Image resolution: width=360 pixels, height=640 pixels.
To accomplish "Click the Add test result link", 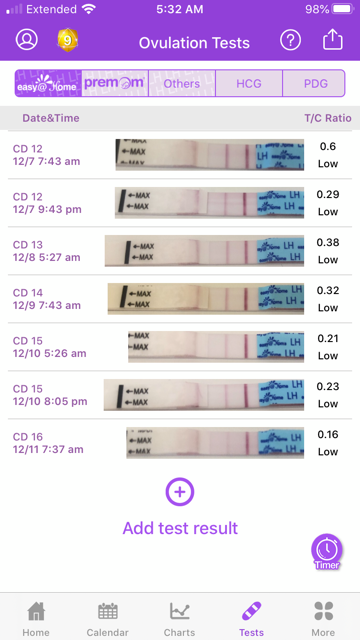I will [x=180, y=528].
